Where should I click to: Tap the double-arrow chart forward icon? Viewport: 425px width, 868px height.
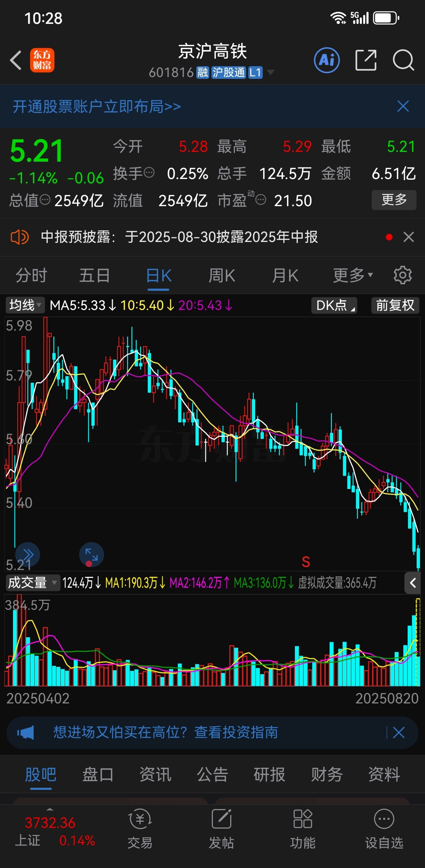pos(28,554)
